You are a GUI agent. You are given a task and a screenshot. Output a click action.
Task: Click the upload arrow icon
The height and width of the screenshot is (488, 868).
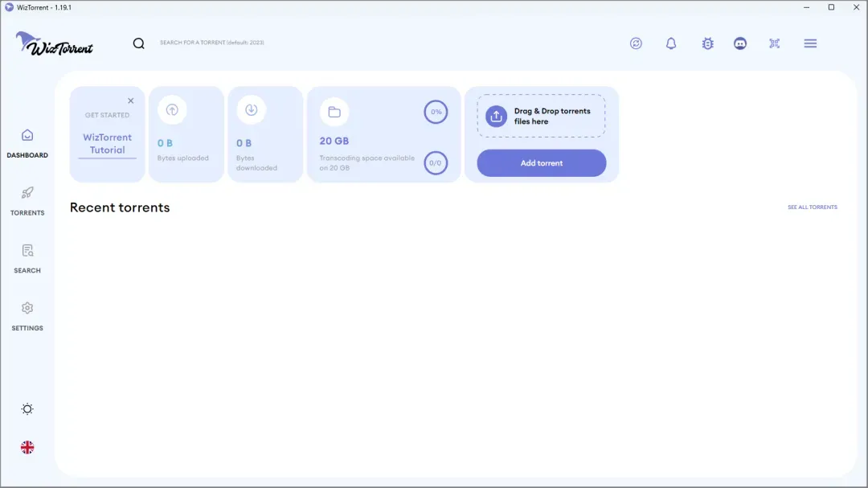point(172,109)
